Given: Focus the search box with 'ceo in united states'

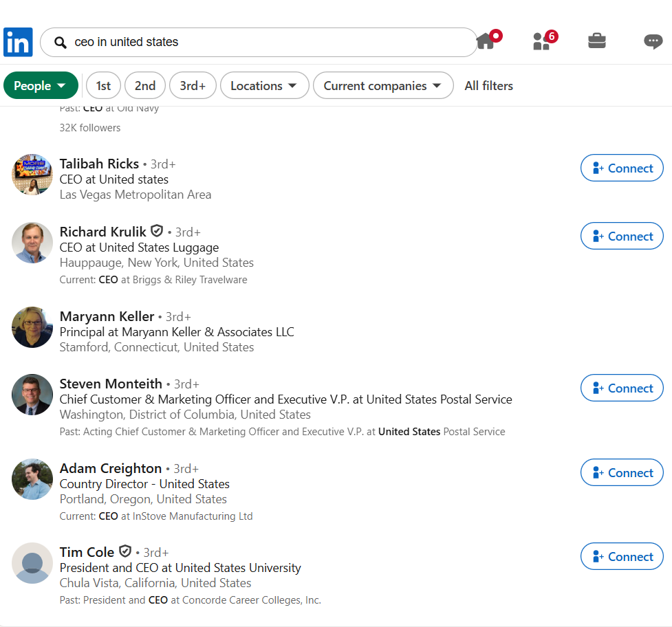Looking at the screenshot, I should [x=259, y=43].
